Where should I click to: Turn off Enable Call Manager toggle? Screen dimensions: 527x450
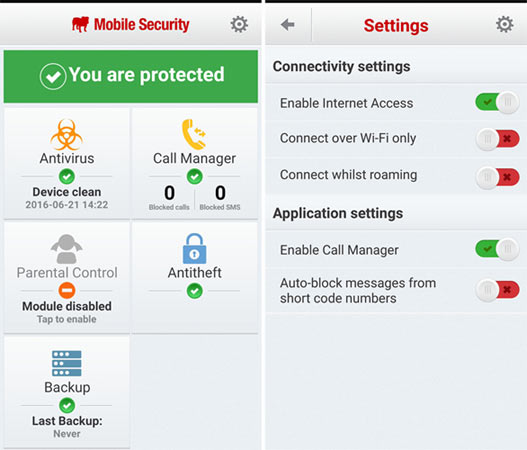[497, 249]
